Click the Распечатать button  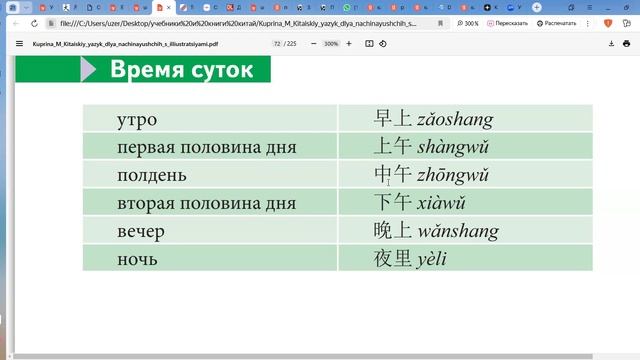pos(556,24)
